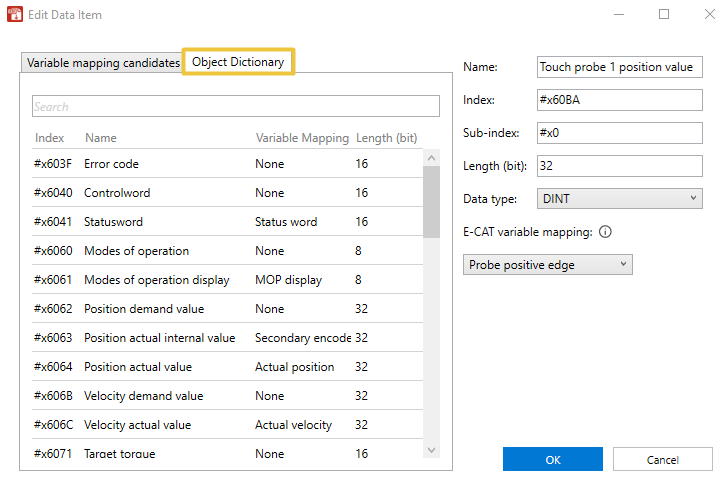The width and height of the screenshot is (727, 482).
Task: Maximize the Edit Data Item window
Action: 664,15
